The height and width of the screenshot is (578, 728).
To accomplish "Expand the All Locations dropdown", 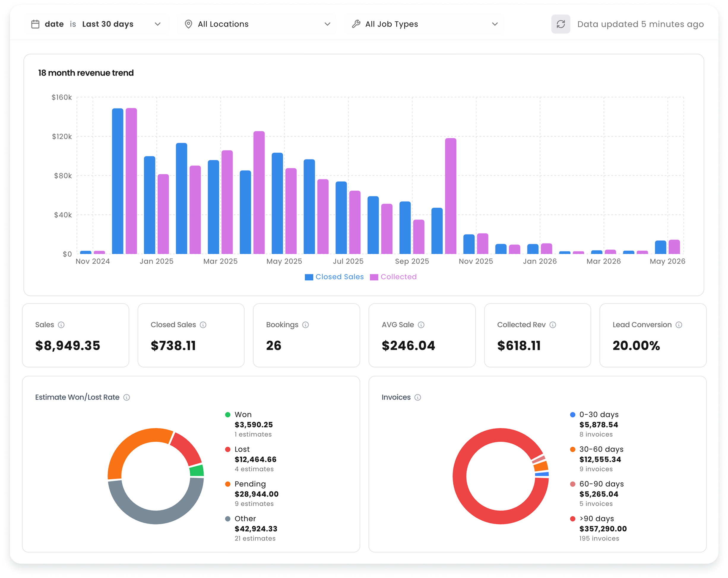I will click(257, 24).
